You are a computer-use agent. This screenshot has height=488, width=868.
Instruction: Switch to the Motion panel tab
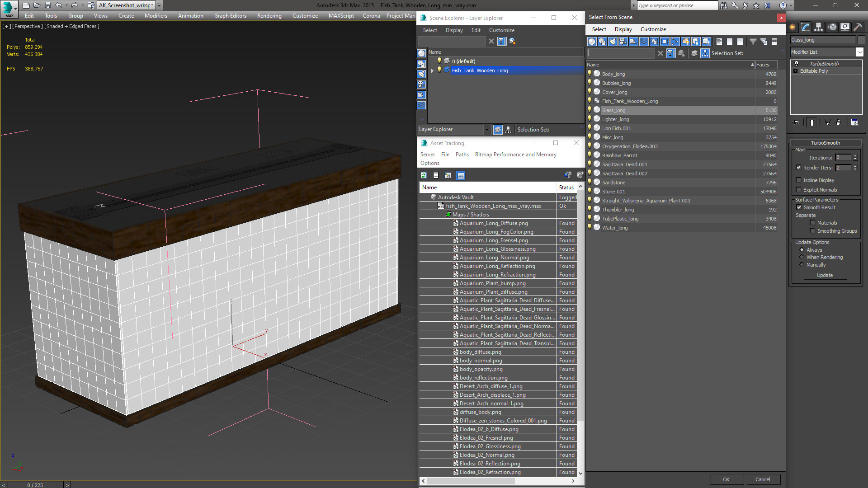click(x=832, y=27)
